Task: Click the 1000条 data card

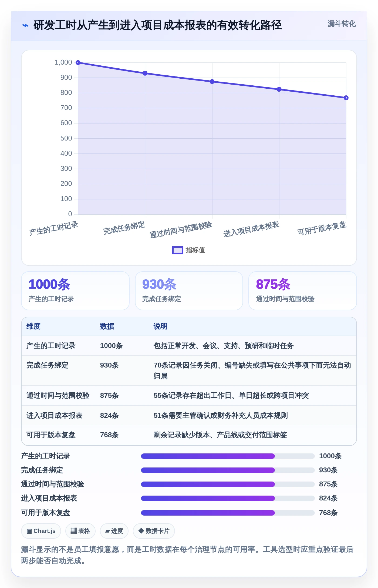Action: point(75,291)
